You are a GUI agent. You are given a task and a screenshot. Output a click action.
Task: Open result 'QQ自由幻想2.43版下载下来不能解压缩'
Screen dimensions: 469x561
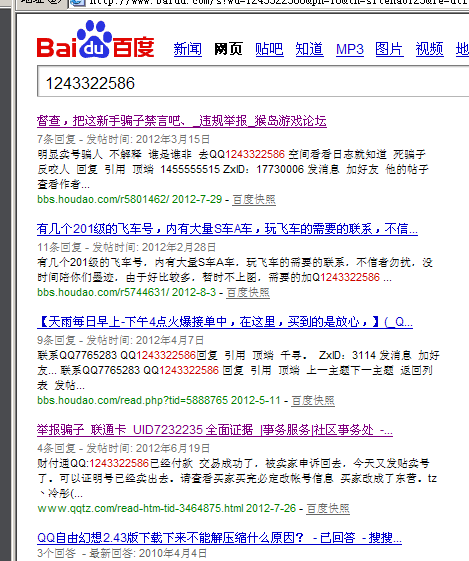click(219, 537)
